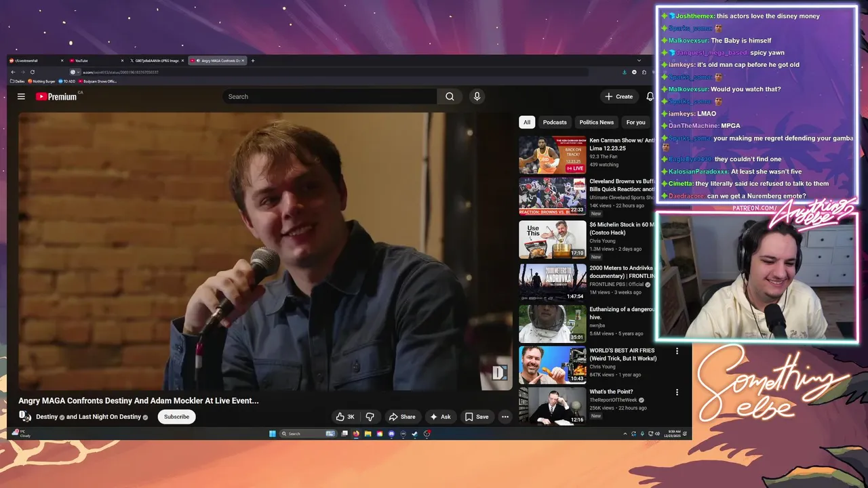Click the Subscribe button

tap(176, 417)
